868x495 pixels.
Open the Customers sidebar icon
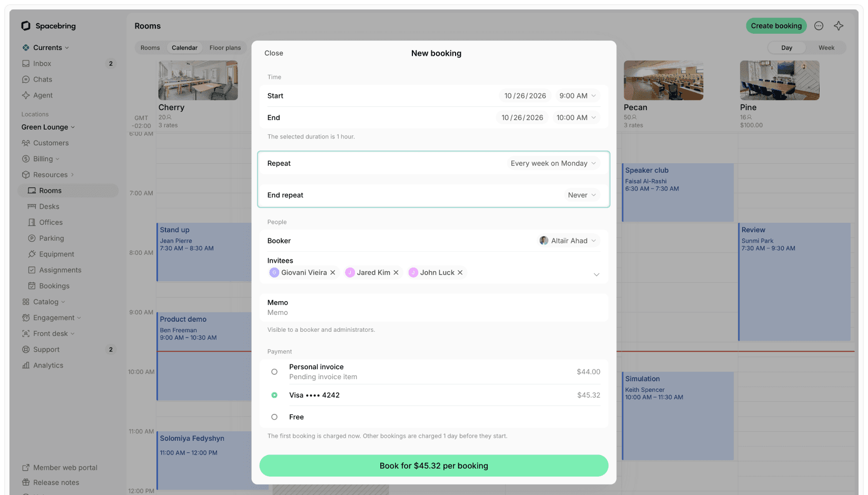tap(26, 143)
